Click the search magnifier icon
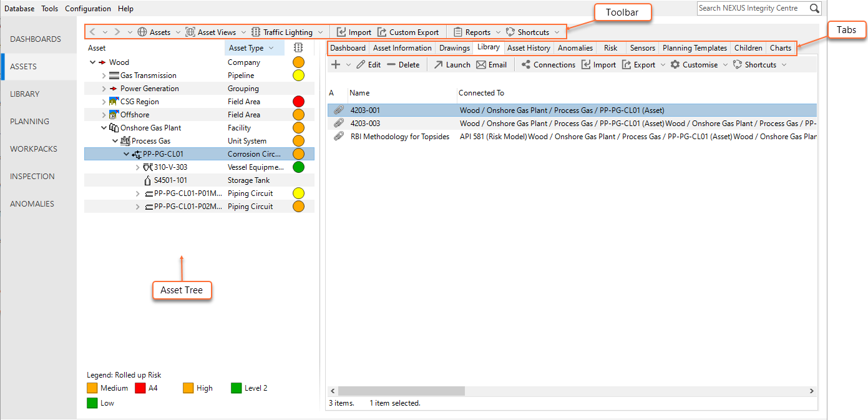The width and height of the screenshot is (868, 420). pyautogui.click(x=814, y=8)
